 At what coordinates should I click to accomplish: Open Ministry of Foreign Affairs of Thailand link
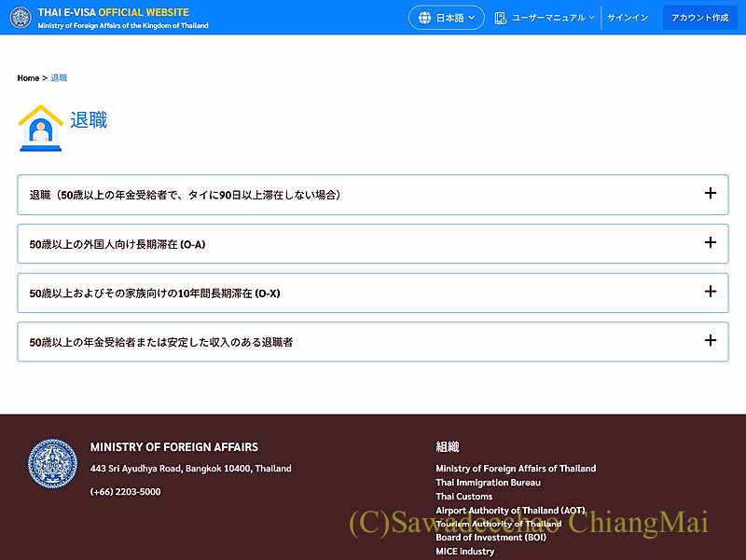click(x=516, y=469)
